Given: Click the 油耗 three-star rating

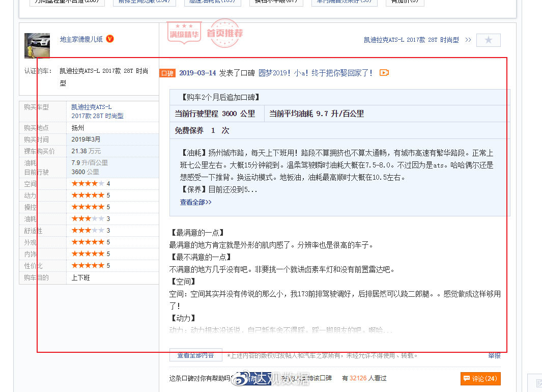Looking at the screenshot, I should (x=88, y=219).
